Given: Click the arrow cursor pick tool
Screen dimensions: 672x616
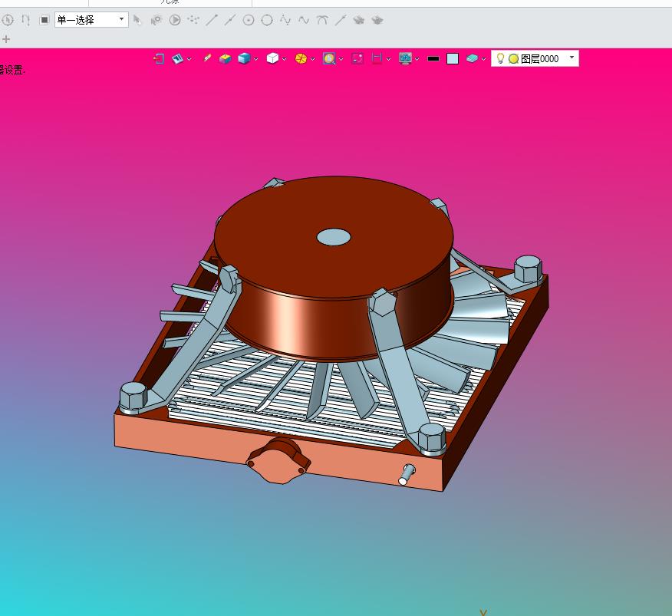Looking at the screenshot, I should click(x=137, y=20).
